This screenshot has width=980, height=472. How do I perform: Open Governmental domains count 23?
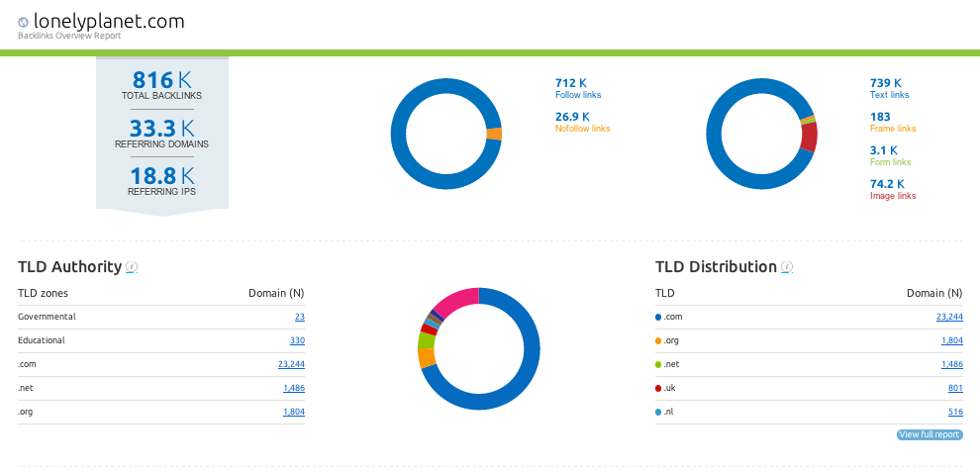coord(300,317)
